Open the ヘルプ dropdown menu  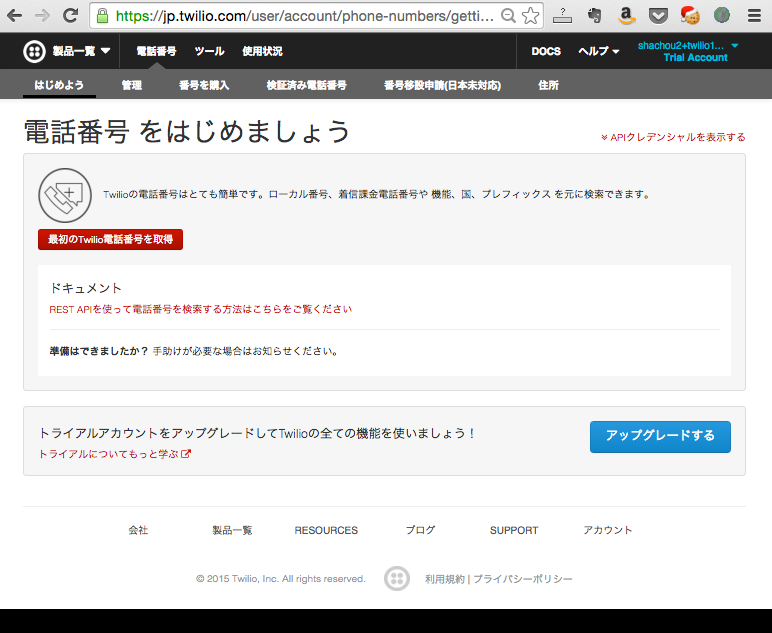(599, 51)
